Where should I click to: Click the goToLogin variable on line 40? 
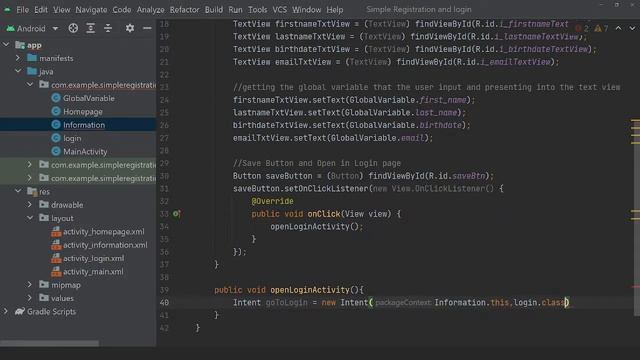[287, 302]
